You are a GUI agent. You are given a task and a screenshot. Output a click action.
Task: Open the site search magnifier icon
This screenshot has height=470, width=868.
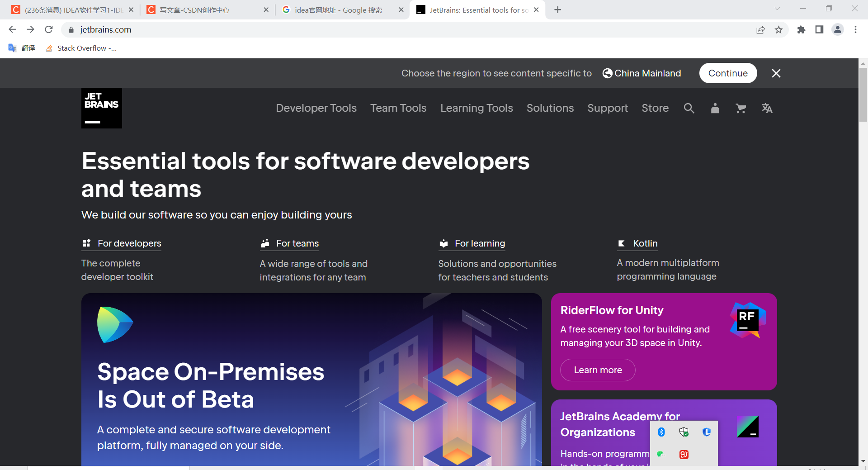click(x=689, y=108)
